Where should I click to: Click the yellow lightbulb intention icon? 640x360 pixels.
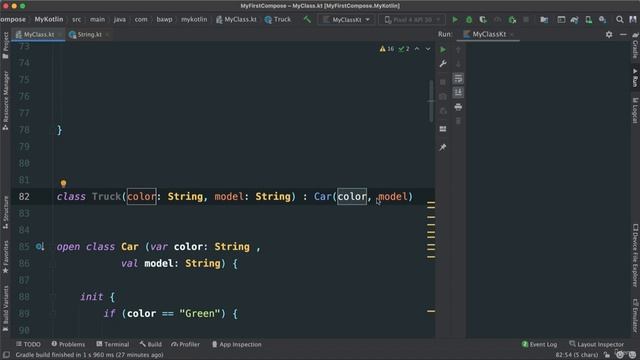[x=63, y=184]
